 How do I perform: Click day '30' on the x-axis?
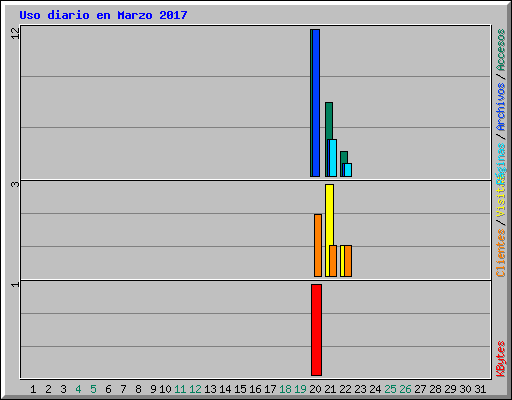(x=465, y=389)
